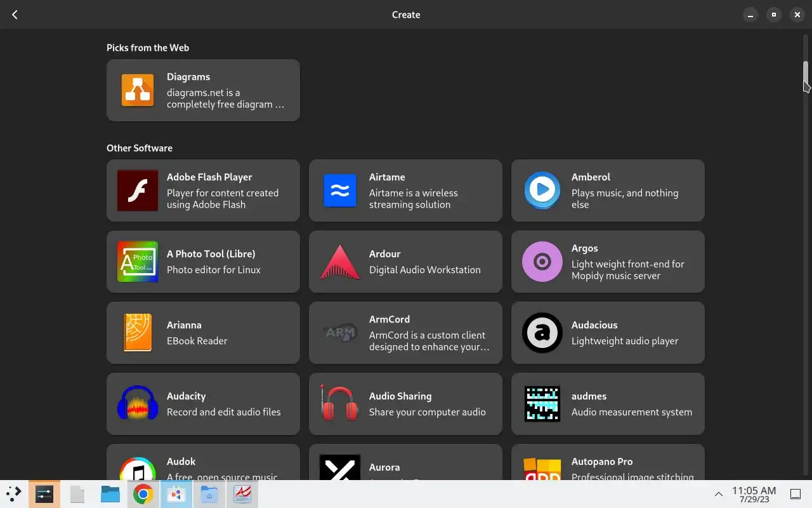The width and height of the screenshot is (812, 508).
Task: Open the Amberol card title
Action: 591,177
